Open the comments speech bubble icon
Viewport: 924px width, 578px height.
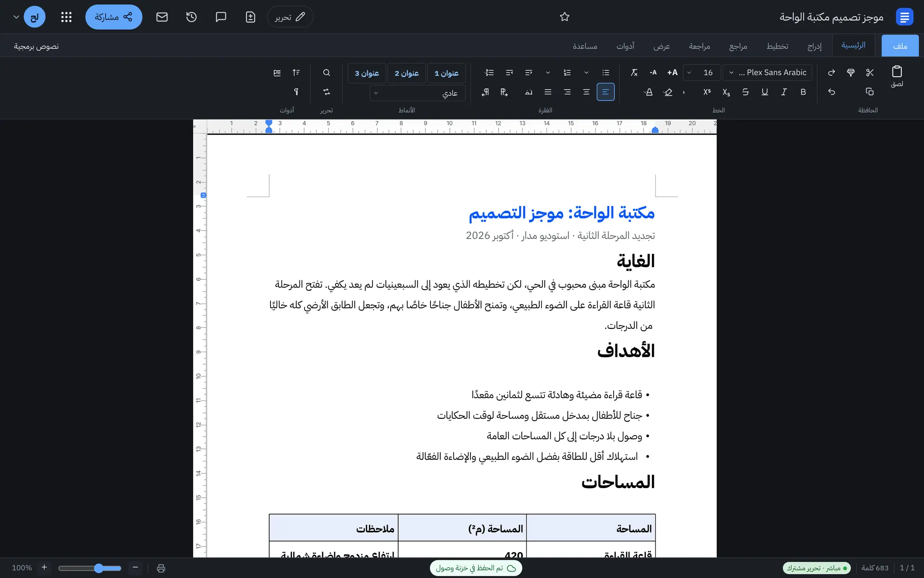[x=221, y=17]
